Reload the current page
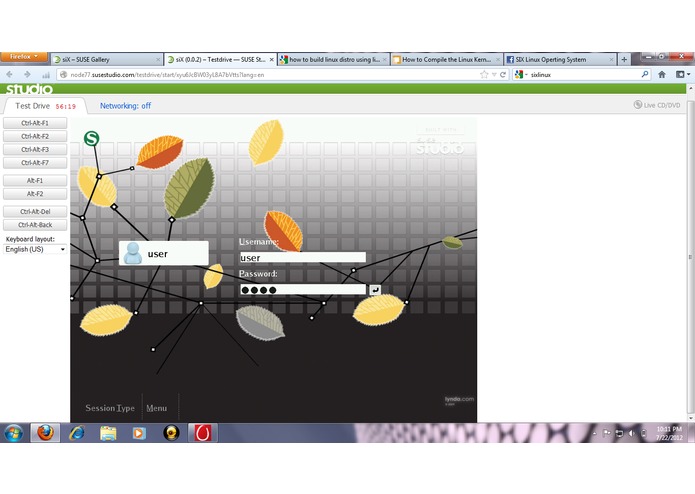 503,74
